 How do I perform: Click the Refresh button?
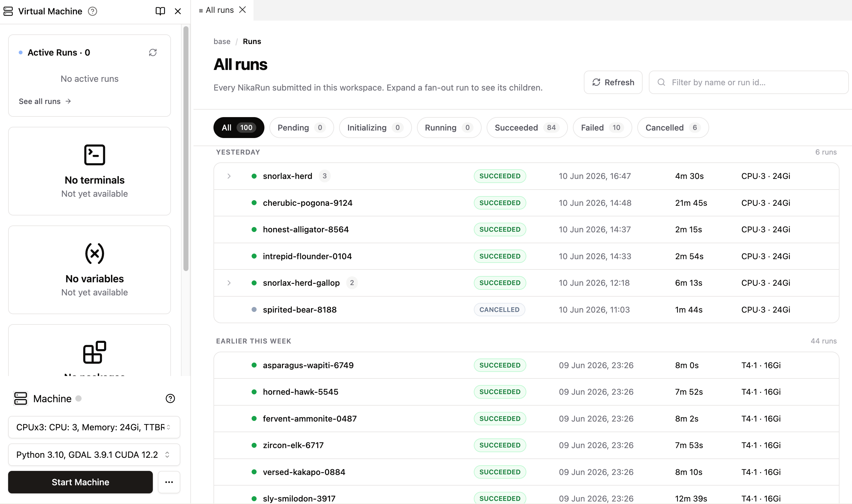(x=613, y=82)
